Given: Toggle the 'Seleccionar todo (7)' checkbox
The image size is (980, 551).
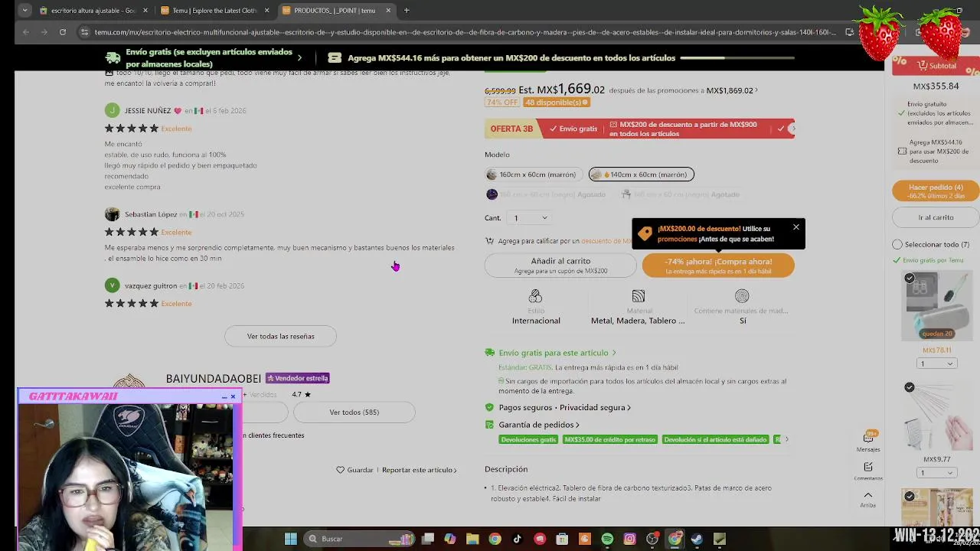Looking at the screenshot, I should 897,245.
